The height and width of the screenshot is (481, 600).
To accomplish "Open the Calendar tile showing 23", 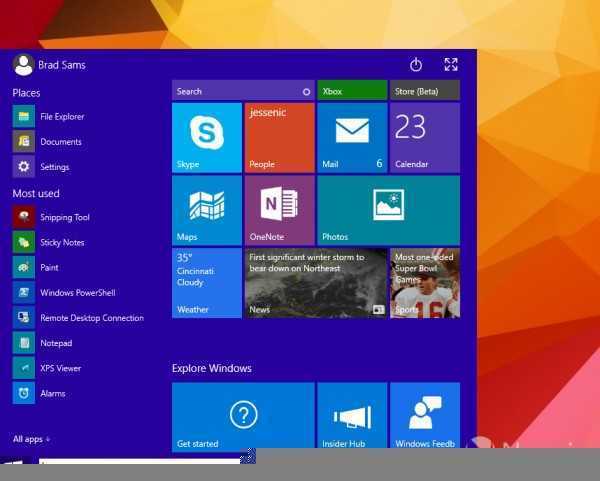I will (x=425, y=138).
